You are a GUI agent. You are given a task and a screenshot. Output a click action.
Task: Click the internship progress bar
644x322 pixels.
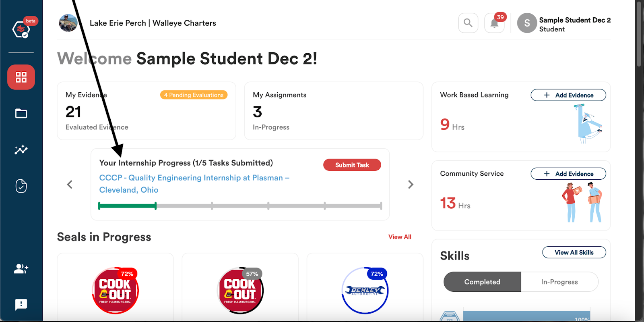240,206
